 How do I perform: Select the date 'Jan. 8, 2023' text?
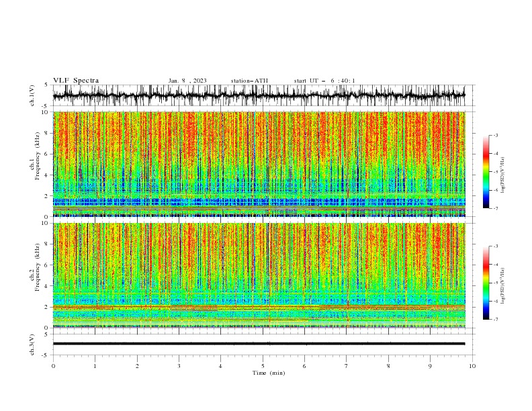coord(187,81)
